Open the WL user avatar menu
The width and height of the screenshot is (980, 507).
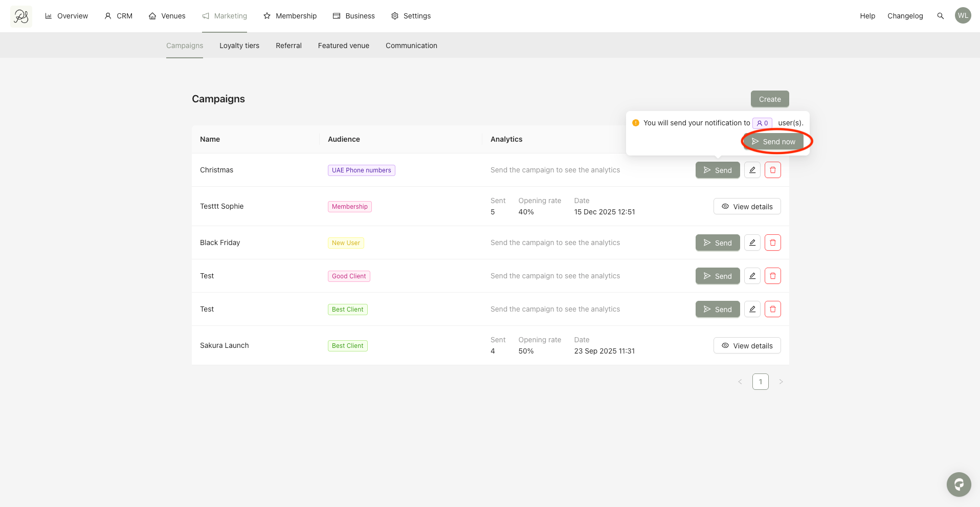963,15
